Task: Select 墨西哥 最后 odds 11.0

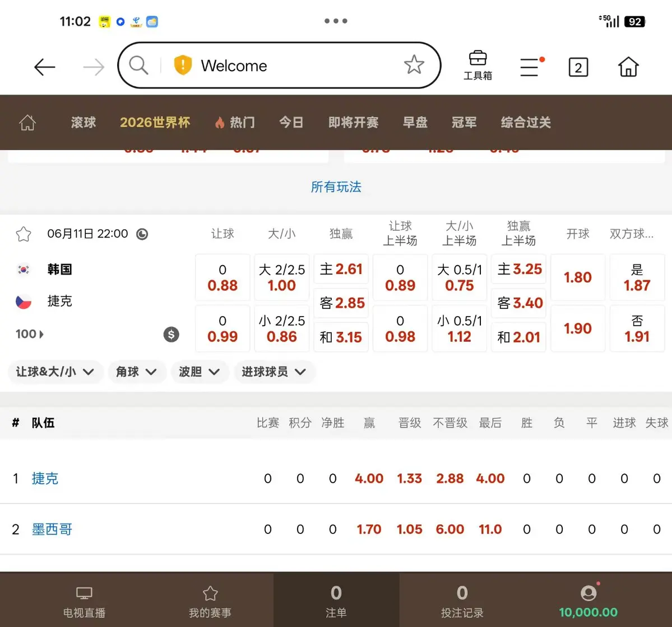Action: [x=490, y=530]
